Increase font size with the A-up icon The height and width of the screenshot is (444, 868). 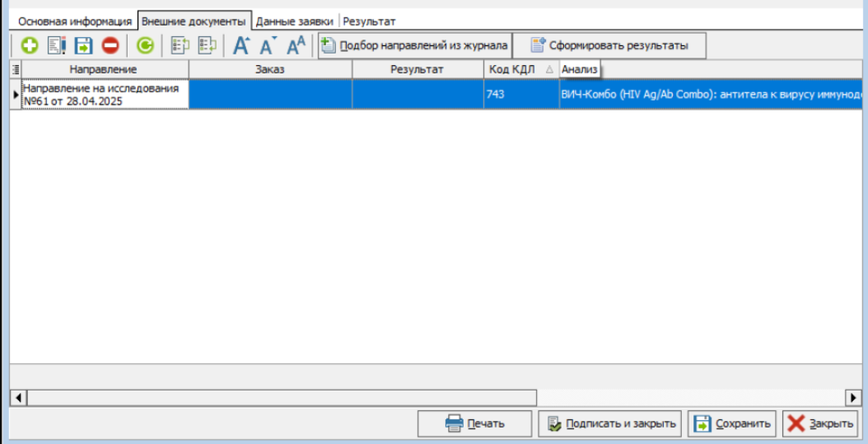click(241, 46)
